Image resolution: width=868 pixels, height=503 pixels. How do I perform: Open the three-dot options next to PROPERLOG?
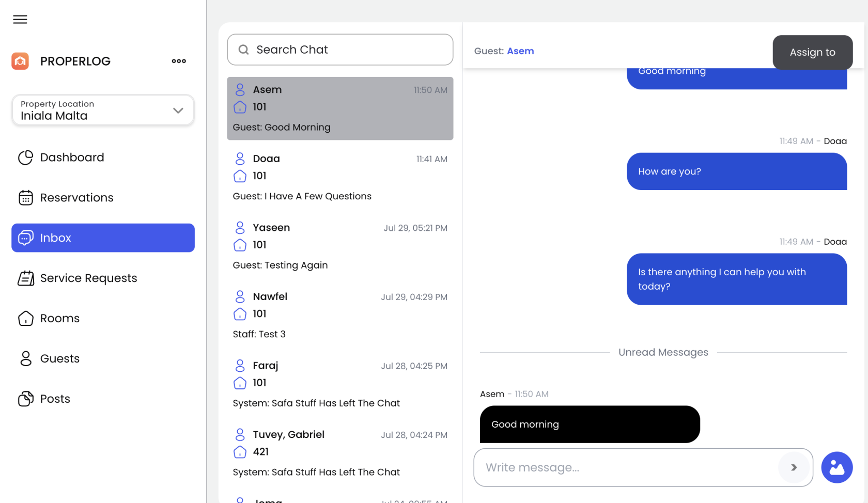coord(179,61)
